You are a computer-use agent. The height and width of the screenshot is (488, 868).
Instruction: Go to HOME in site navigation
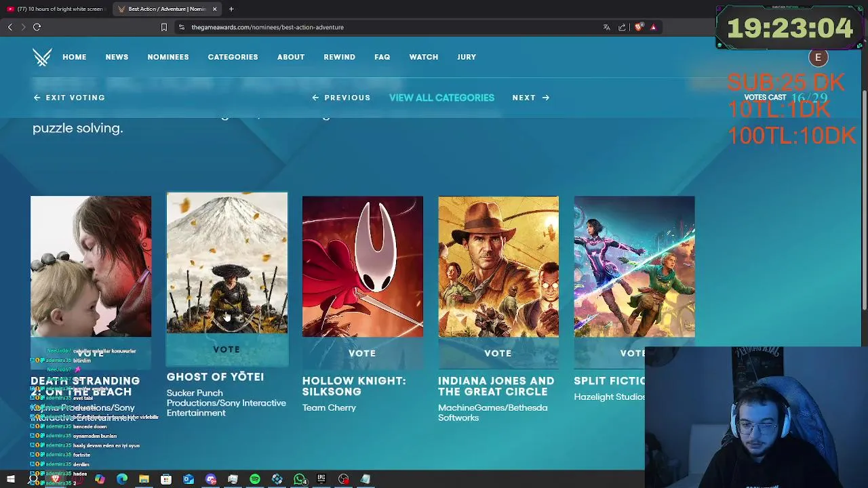[75, 57]
